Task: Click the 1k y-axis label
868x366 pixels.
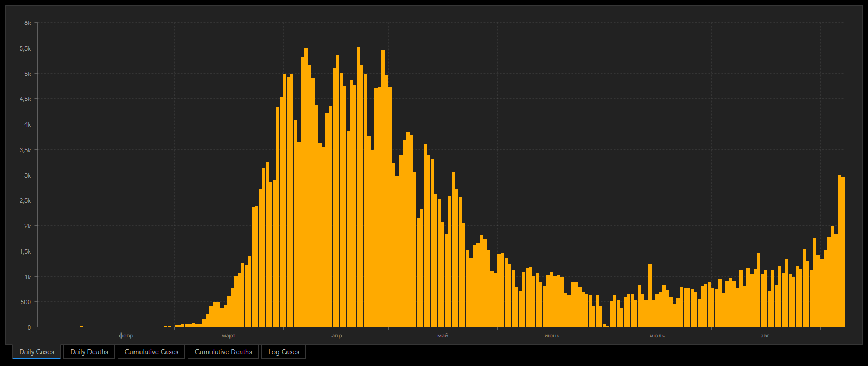Action: point(28,277)
